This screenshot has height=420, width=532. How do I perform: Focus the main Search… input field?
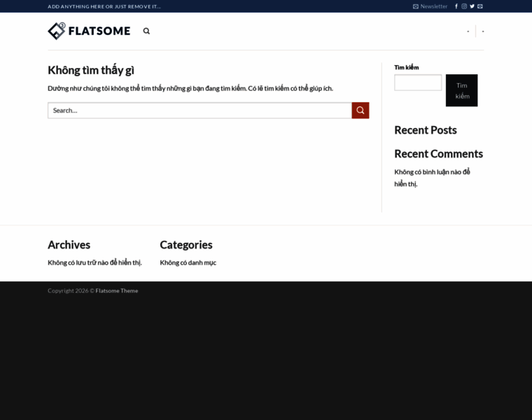(x=199, y=111)
